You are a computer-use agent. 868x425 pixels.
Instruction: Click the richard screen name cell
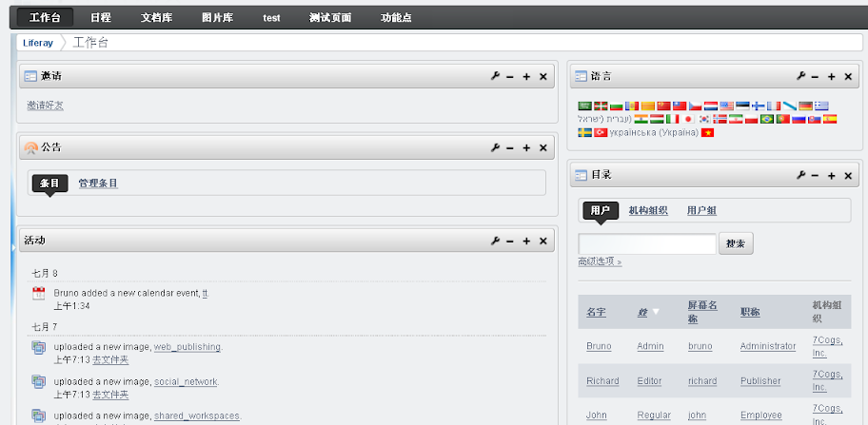[702, 380]
